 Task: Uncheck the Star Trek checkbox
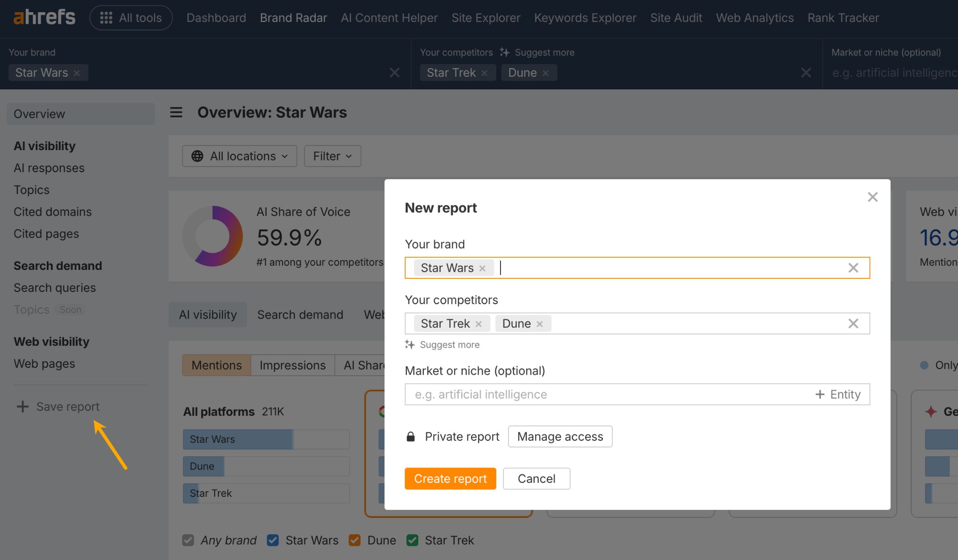412,540
